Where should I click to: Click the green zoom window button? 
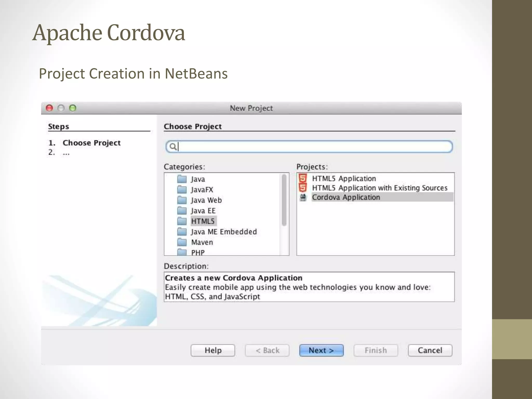(73, 108)
